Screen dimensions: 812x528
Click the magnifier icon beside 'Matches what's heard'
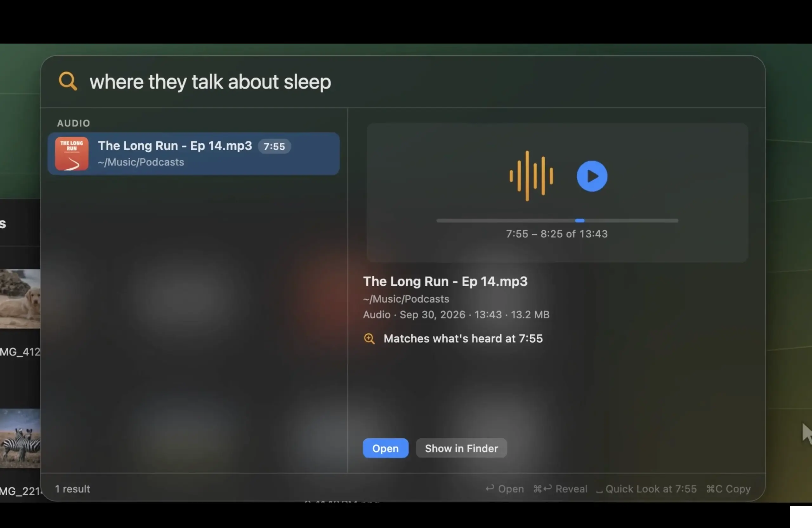click(369, 339)
